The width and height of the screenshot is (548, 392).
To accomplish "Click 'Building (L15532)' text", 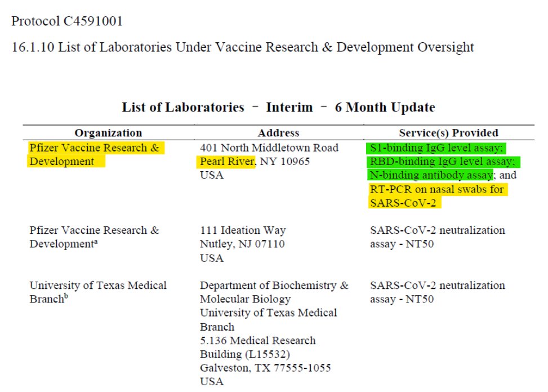I will pos(245,354).
